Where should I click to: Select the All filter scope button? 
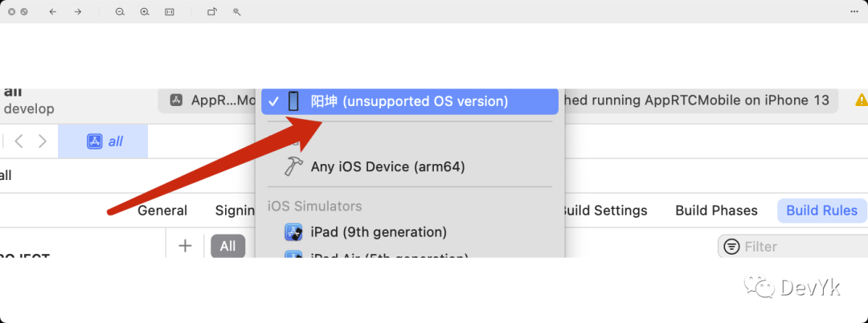pos(227,246)
